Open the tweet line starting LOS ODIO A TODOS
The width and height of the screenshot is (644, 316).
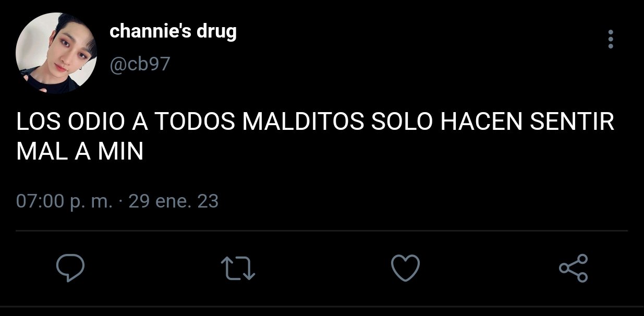click(315, 123)
